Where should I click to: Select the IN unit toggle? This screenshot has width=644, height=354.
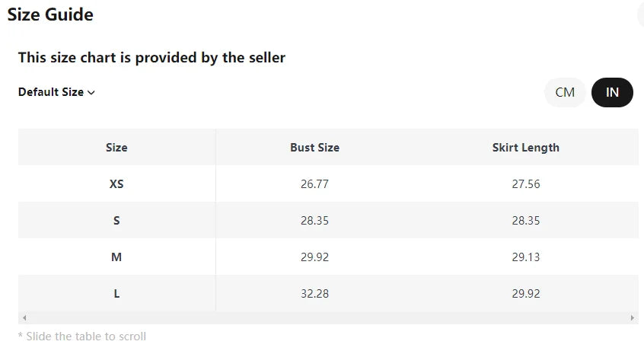coord(612,92)
